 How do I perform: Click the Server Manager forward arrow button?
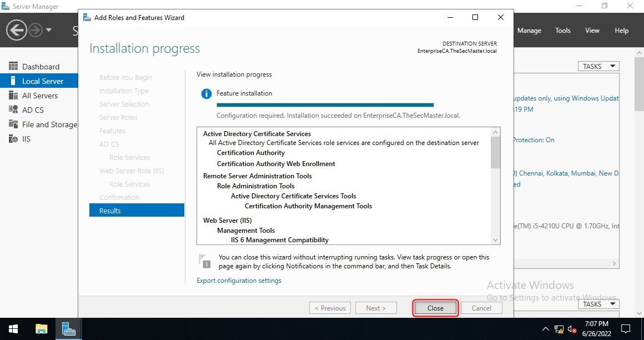pyautogui.click(x=36, y=30)
